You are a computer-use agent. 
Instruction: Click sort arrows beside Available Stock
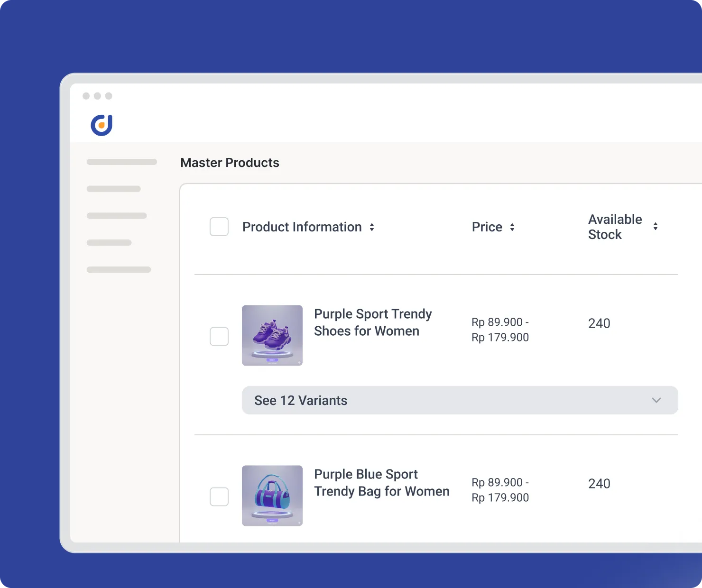pos(655,227)
